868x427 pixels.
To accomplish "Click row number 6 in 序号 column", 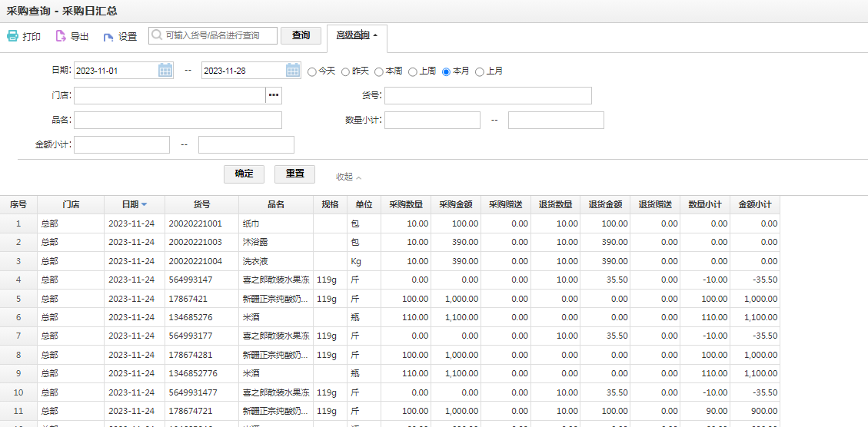I will (x=18, y=317).
